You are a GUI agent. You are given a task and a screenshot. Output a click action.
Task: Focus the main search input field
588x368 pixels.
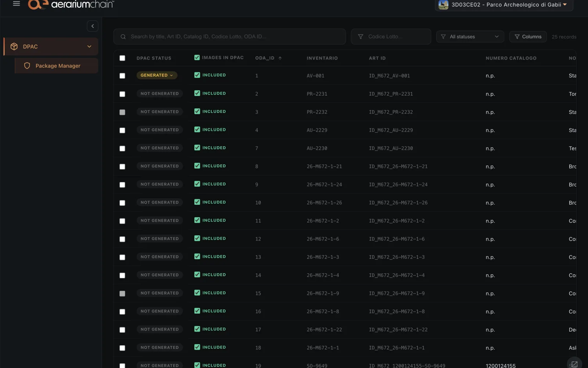230,37
